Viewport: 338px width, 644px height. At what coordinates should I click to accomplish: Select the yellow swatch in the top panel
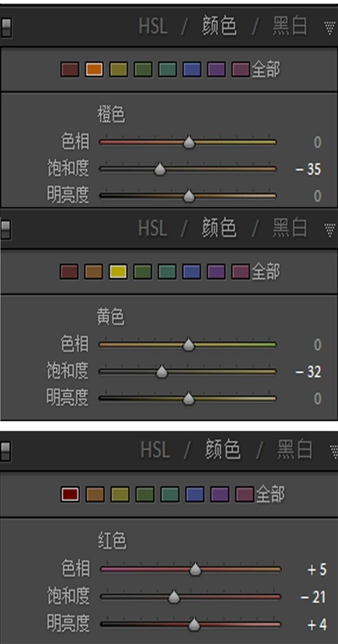click(118, 69)
